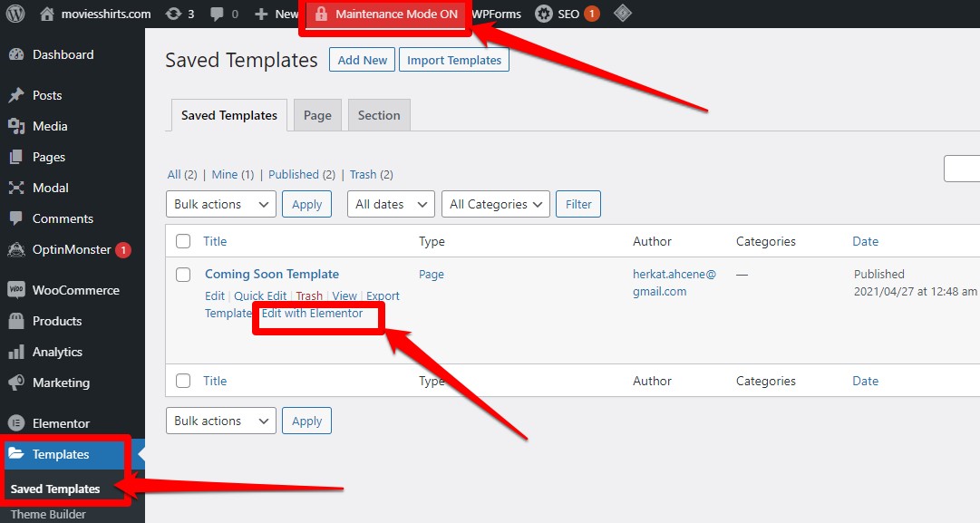Open the bottom Bulk actions dropdown
The image size is (980, 523).
point(221,421)
